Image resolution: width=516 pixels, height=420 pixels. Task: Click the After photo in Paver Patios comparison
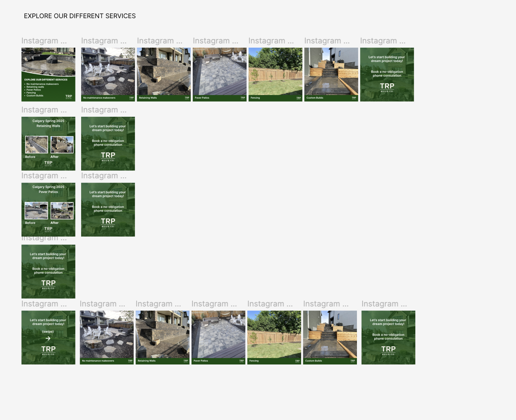tap(62, 211)
